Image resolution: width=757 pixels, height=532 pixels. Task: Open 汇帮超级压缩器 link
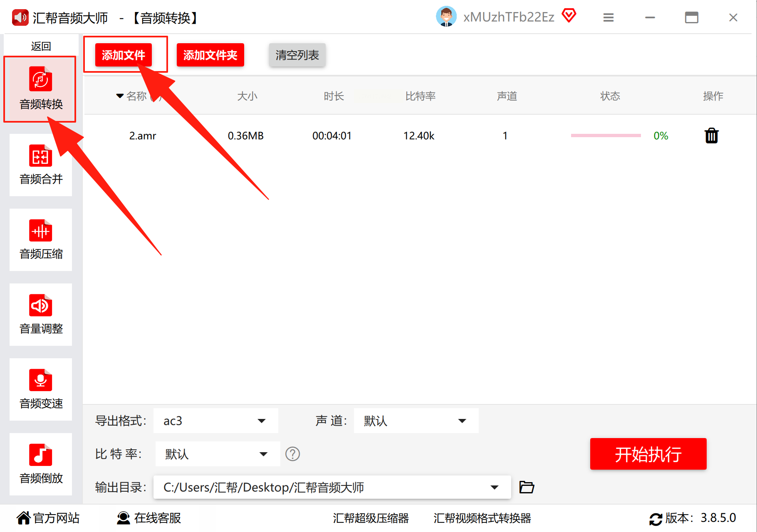coord(371,518)
